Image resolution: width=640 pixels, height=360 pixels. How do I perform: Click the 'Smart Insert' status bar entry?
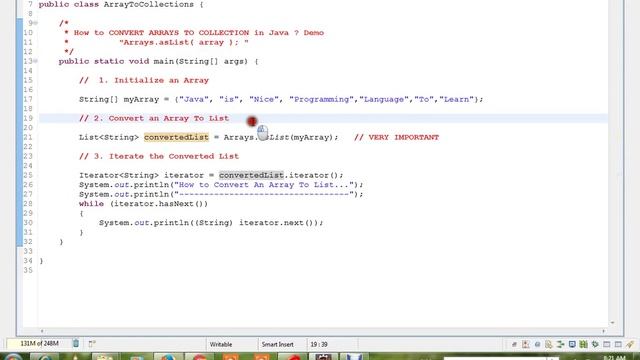(278, 344)
